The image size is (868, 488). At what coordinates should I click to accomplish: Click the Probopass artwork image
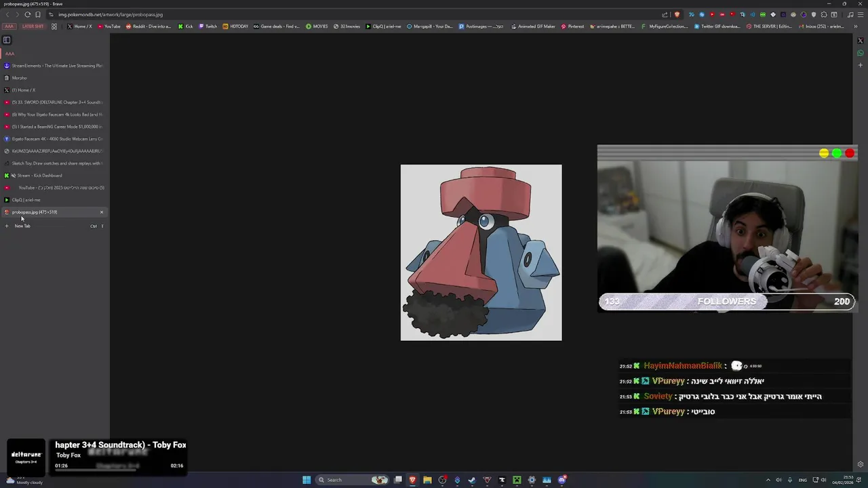point(481,252)
